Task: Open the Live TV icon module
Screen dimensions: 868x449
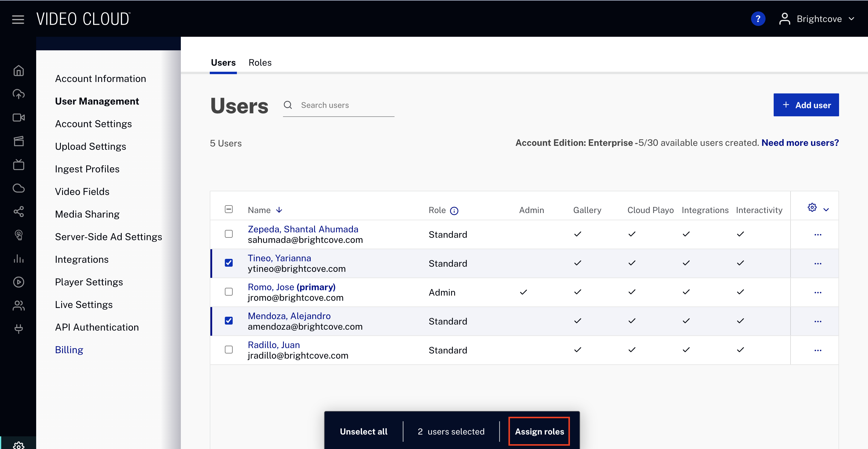Action: pyautogui.click(x=18, y=165)
